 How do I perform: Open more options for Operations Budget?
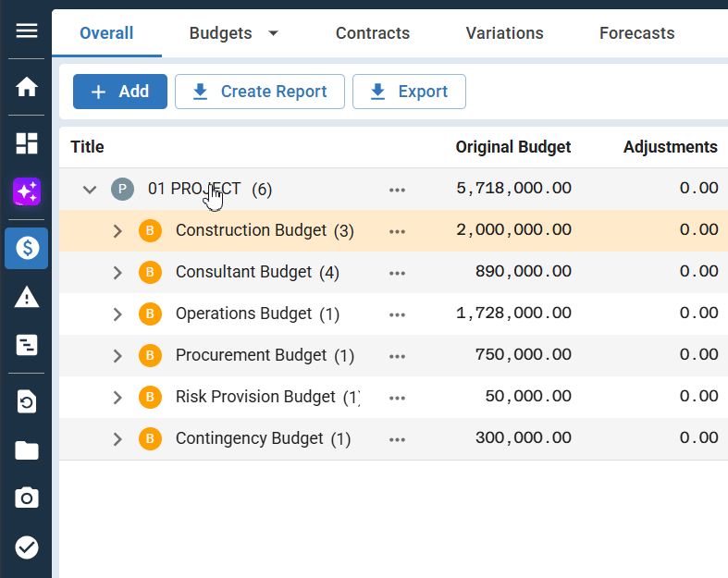point(398,314)
